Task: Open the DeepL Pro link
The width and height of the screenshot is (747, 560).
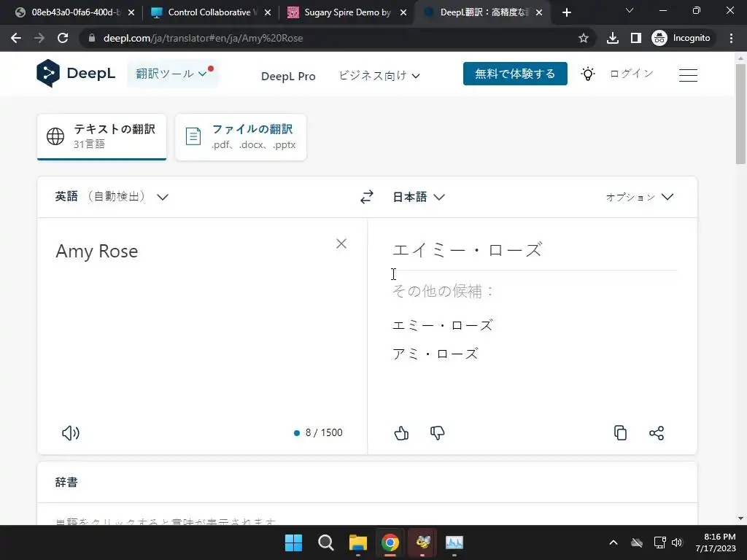Action: (x=288, y=76)
